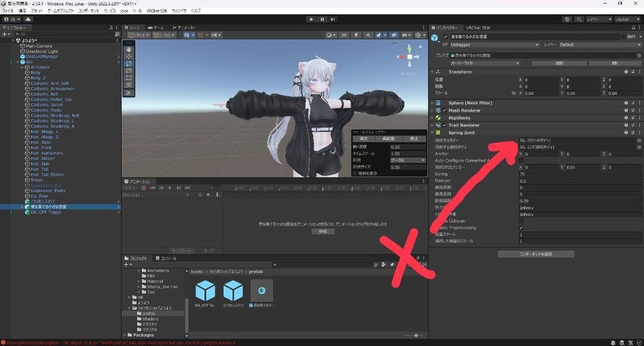Expand the Armature object in Hierarchy
The height and width of the screenshot is (346, 644).
[x=22, y=67]
